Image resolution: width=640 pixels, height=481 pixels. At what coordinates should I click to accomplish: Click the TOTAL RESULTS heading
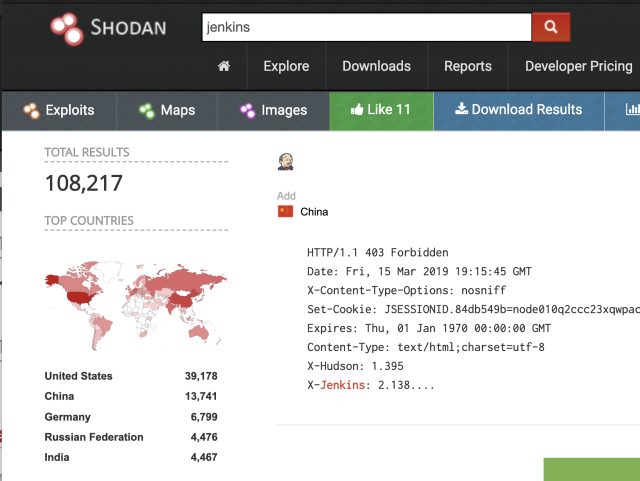87,152
